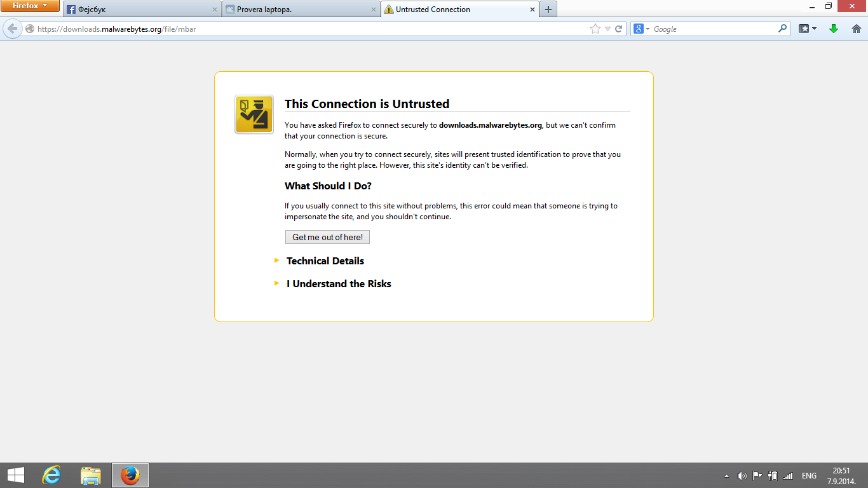Viewport: 868px width, 488px height.
Task: Click the paragraph starting with Normally
Action: click(452, 159)
